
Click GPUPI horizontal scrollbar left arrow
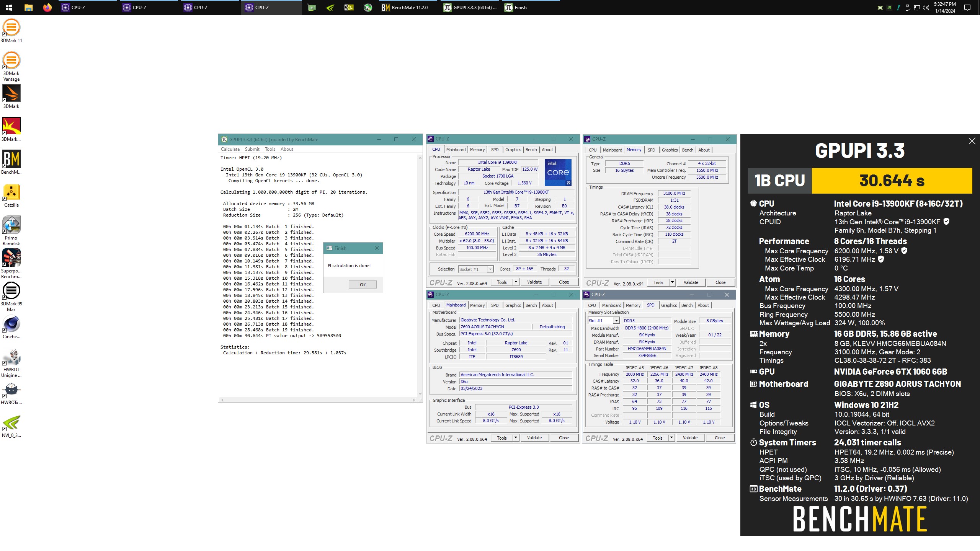(223, 400)
